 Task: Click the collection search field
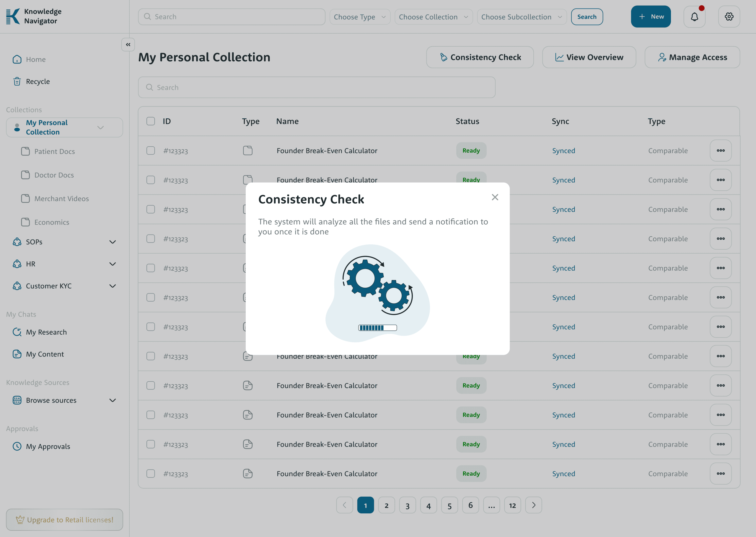(317, 87)
